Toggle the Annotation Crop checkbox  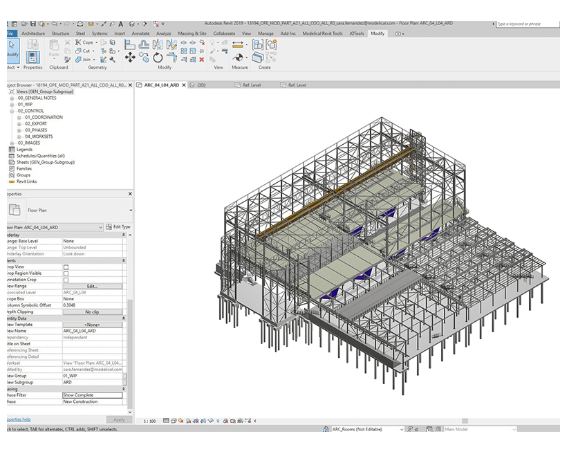coord(66,280)
